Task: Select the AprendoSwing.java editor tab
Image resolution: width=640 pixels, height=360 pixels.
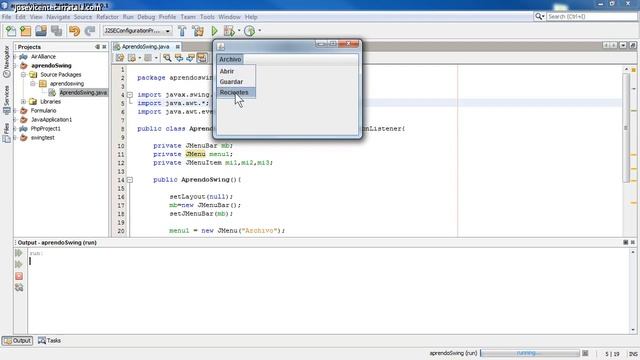Action: tap(145, 47)
